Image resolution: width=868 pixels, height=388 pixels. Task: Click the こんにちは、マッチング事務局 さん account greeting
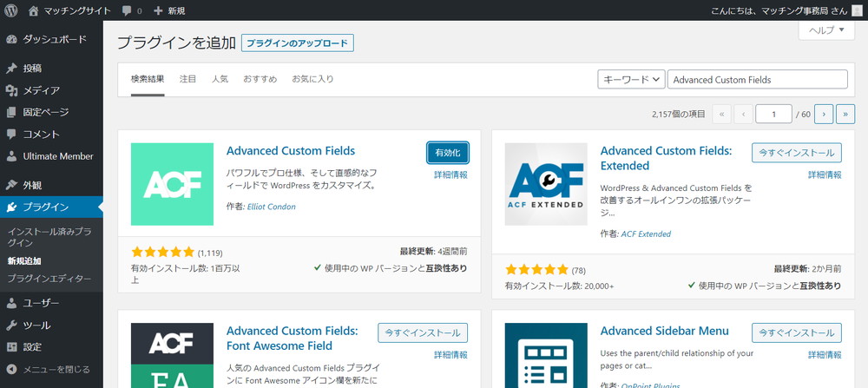[779, 10]
